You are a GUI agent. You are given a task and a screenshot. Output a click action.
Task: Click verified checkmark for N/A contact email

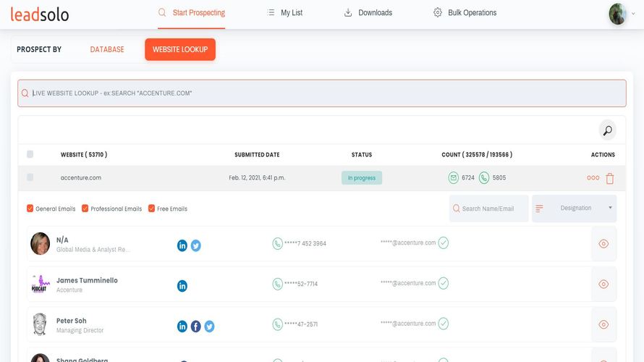coord(443,243)
